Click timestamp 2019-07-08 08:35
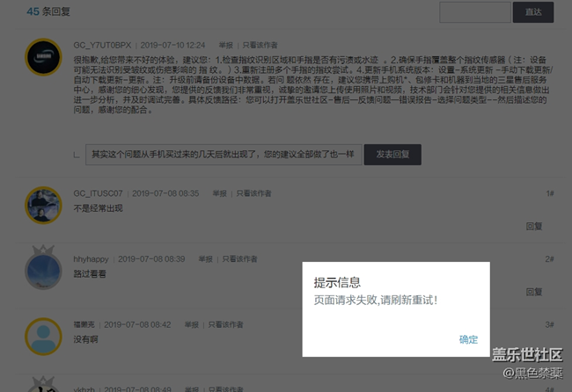The image size is (572, 392). (165, 193)
